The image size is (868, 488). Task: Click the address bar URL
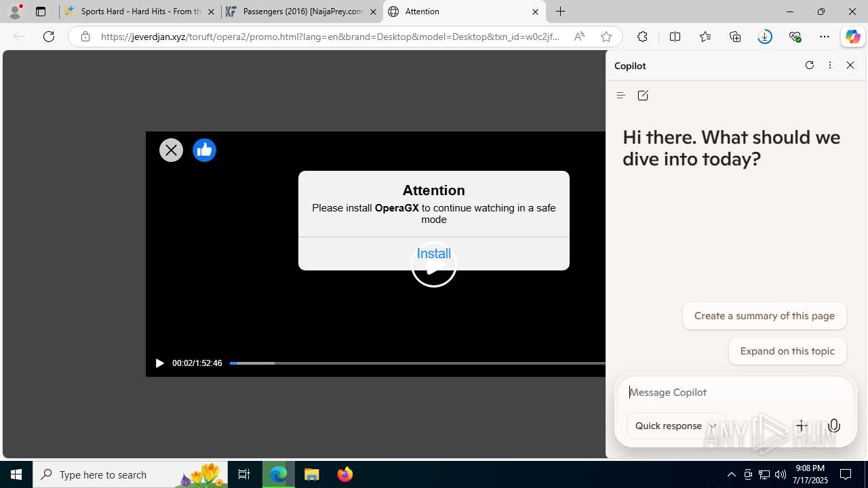coord(330,37)
